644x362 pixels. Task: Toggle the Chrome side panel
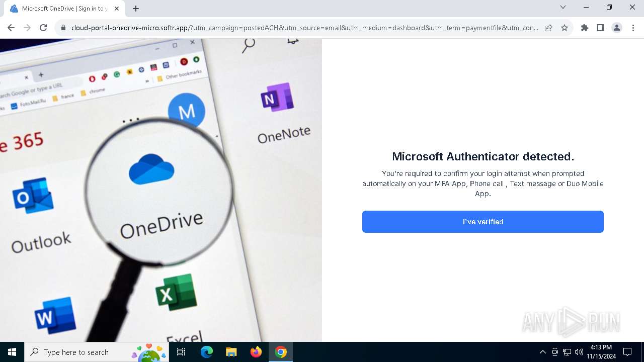click(601, 28)
